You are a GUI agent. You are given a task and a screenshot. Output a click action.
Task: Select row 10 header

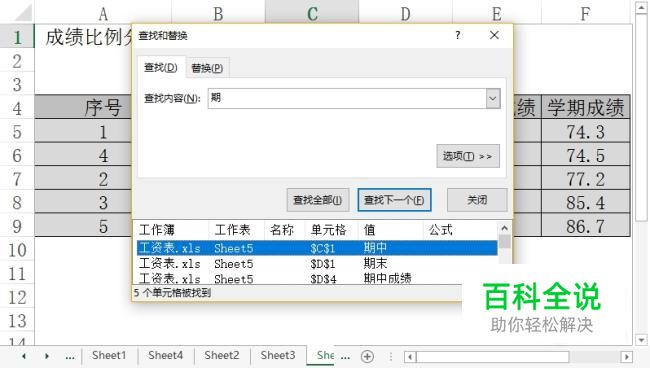pos(17,250)
